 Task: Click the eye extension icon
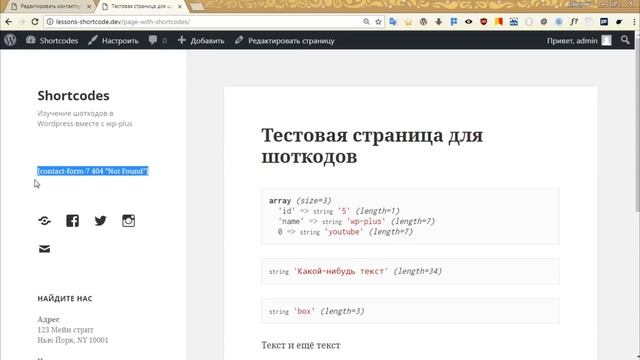(x=469, y=22)
